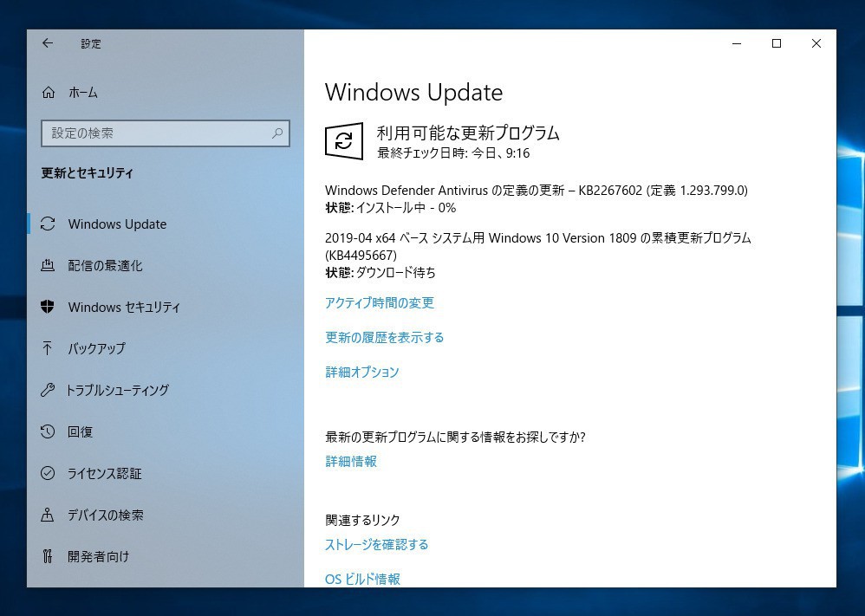Click the ライセンス認証 checkmark circle icon
The image size is (865, 616).
coord(48,473)
